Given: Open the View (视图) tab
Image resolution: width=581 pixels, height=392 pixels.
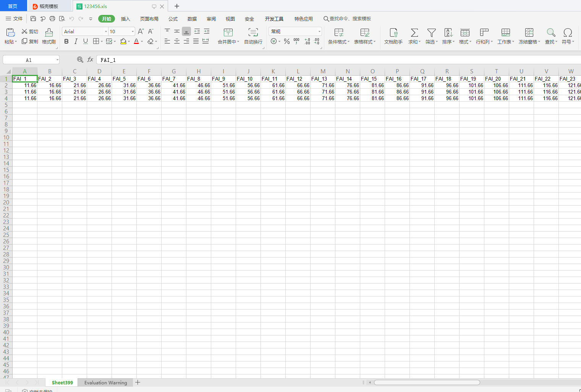Looking at the screenshot, I should (x=230, y=19).
